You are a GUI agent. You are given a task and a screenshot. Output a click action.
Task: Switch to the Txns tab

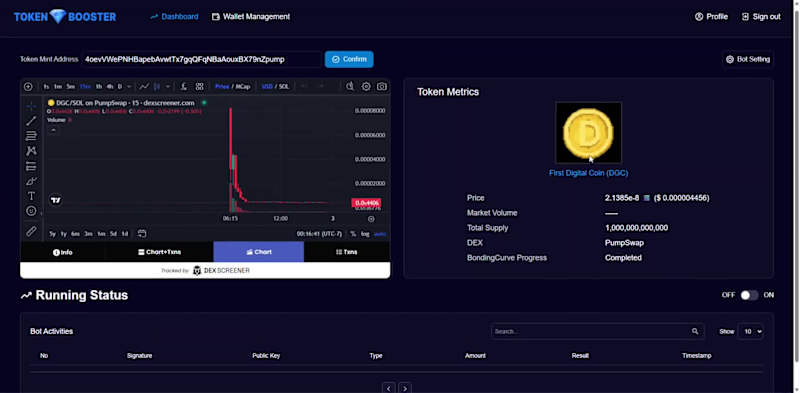[346, 252]
